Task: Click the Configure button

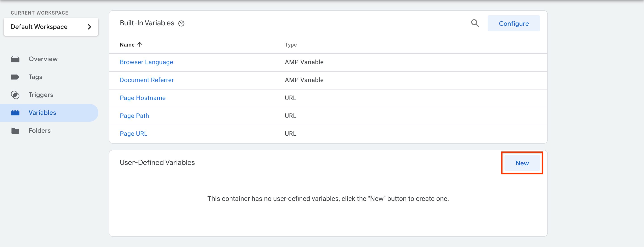Action: (x=514, y=23)
